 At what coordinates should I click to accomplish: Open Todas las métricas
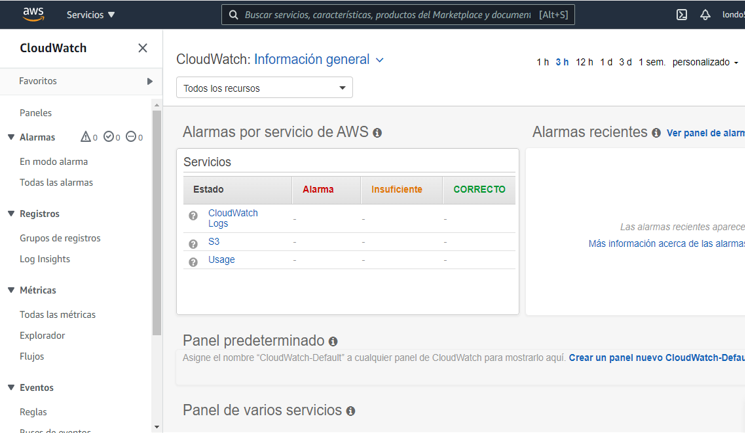(x=58, y=314)
